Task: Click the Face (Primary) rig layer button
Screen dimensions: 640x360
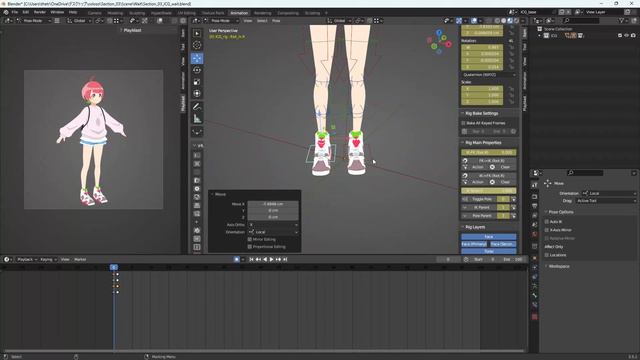Action: tap(474, 244)
